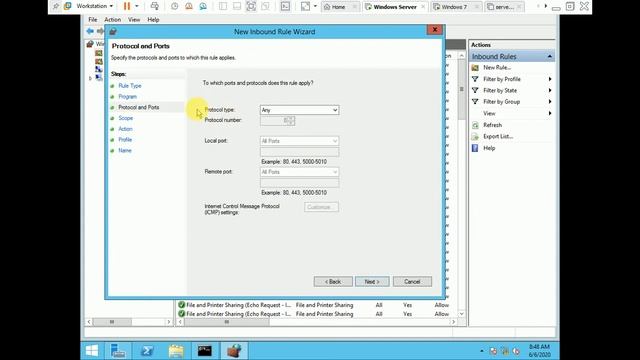Select the Protocol and Ports step
The width and height of the screenshot is (640, 360).
[139, 107]
